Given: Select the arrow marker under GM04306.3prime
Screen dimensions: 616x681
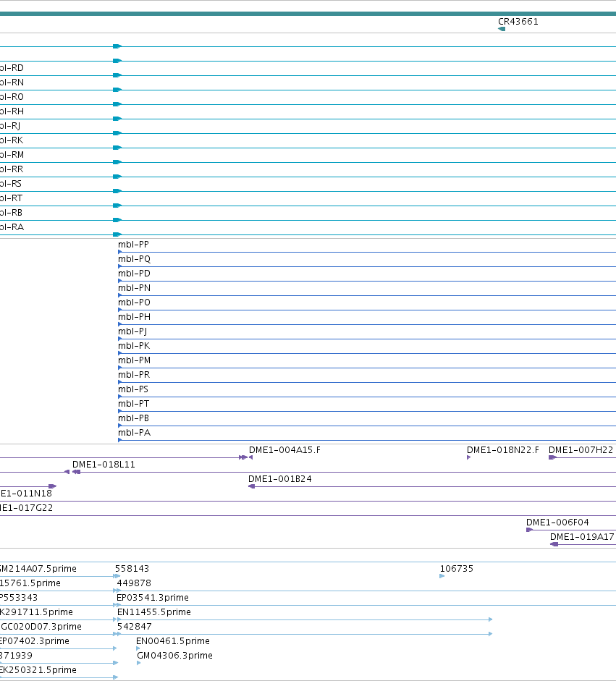Looking at the screenshot, I should tap(138, 663).
